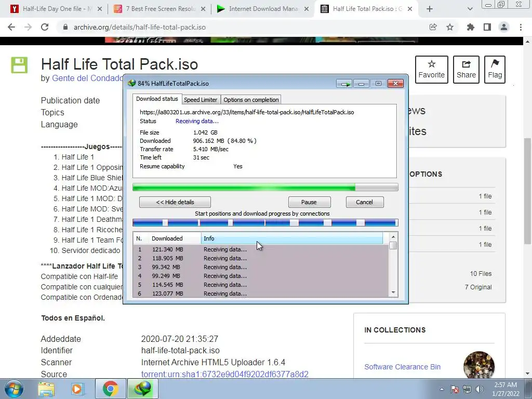
Task: Click the volume speaker tray icon
Action: (480, 389)
